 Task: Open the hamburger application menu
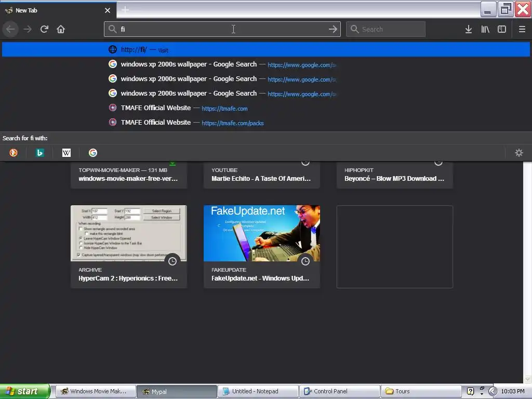522,29
